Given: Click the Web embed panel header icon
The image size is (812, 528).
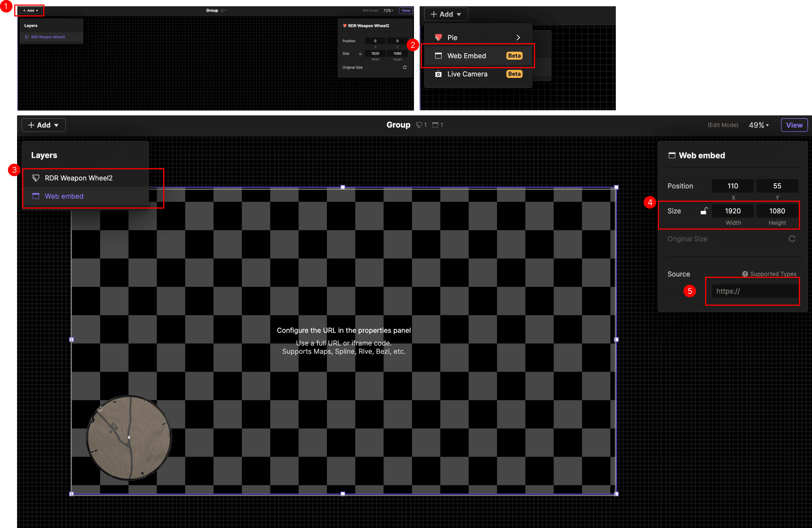Looking at the screenshot, I should point(672,156).
